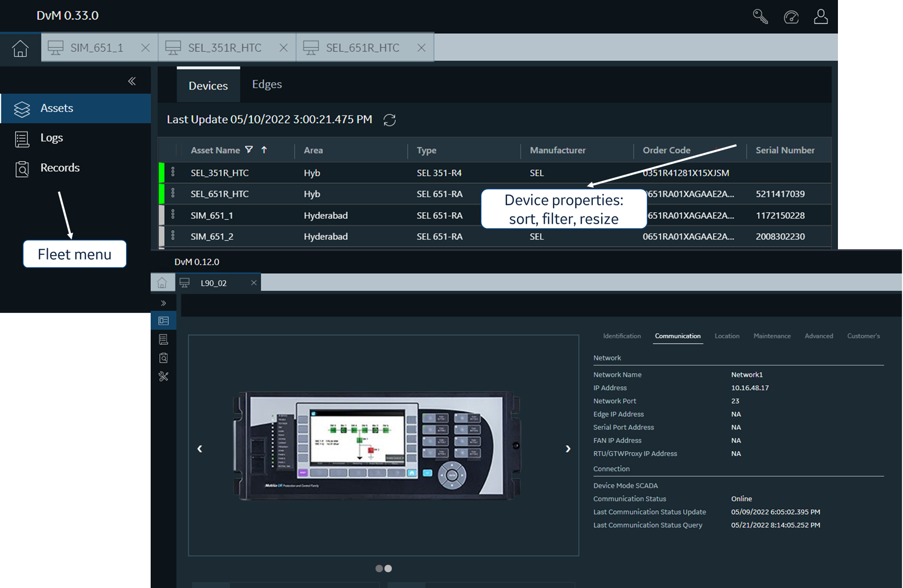The image size is (903, 588).
Task: Click the SEL 351-R4 type cell
Action: click(x=439, y=173)
